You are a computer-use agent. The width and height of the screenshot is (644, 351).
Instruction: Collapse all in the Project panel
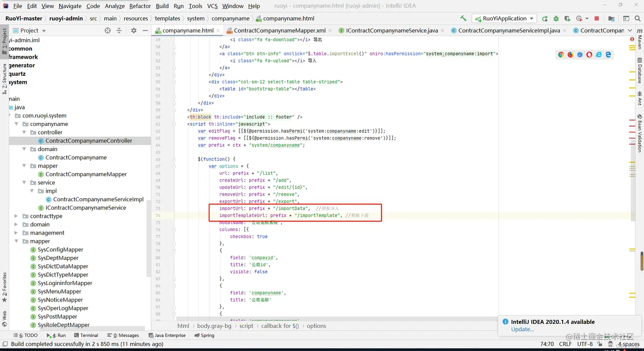(x=119, y=31)
